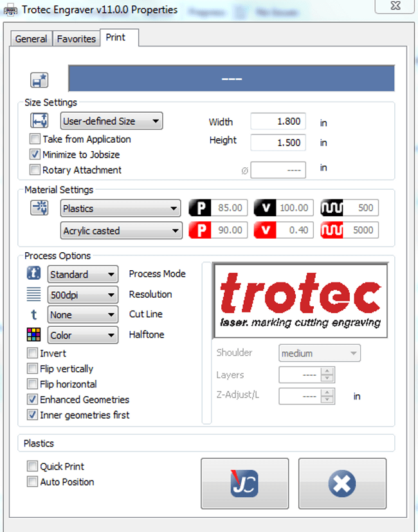Uncheck Inner geometries first
Viewport: 418px width, 532px height.
click(32, 415)
